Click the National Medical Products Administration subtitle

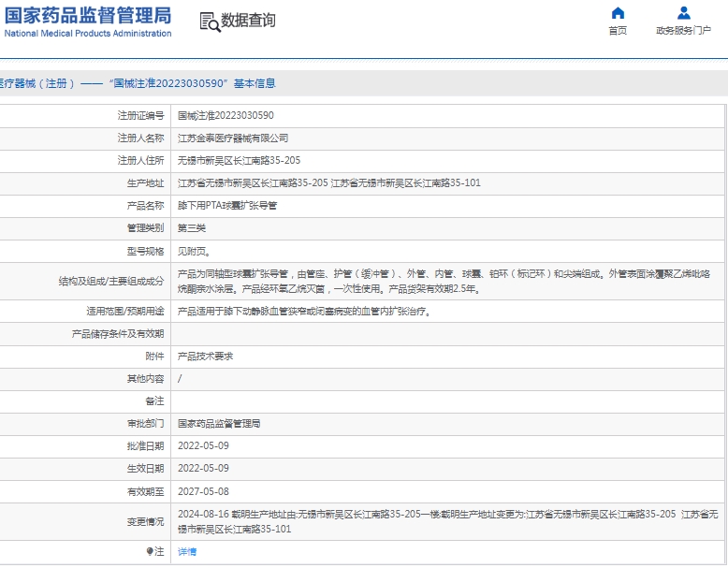tap(88, 34)
